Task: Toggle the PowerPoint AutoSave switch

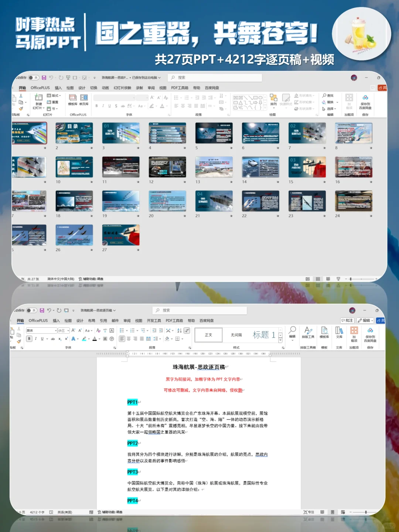Action: coord(34,78)
